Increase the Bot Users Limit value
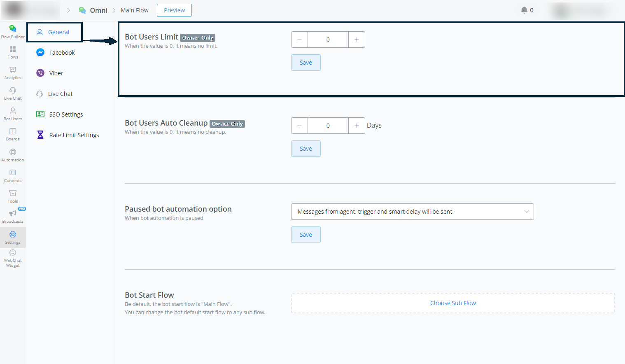This screenshot has height=364, width=625. (357, 40)
